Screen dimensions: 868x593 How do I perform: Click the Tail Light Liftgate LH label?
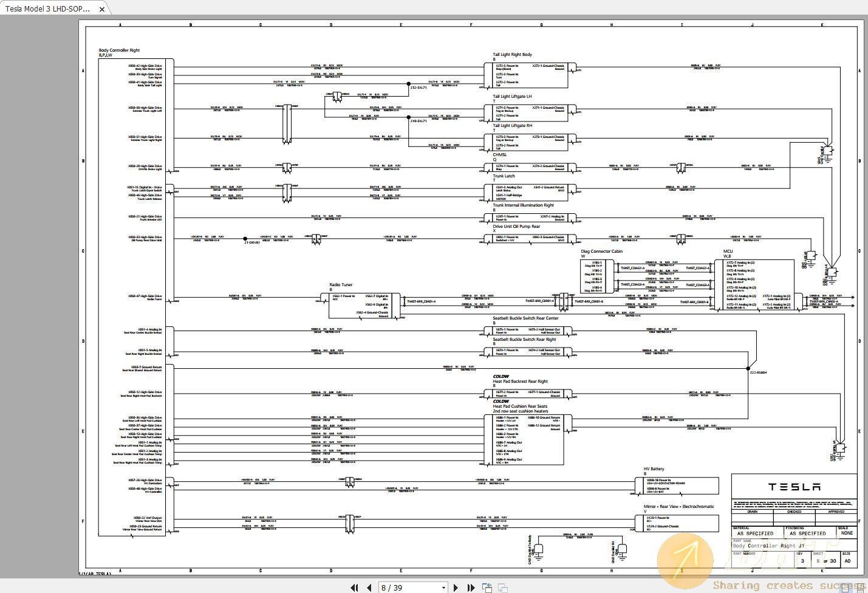click(x=512, y=97)
